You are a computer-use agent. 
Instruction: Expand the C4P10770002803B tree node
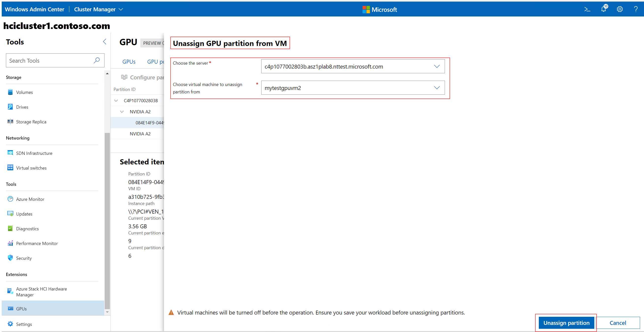pyautogui.click(x=115, y=100)
